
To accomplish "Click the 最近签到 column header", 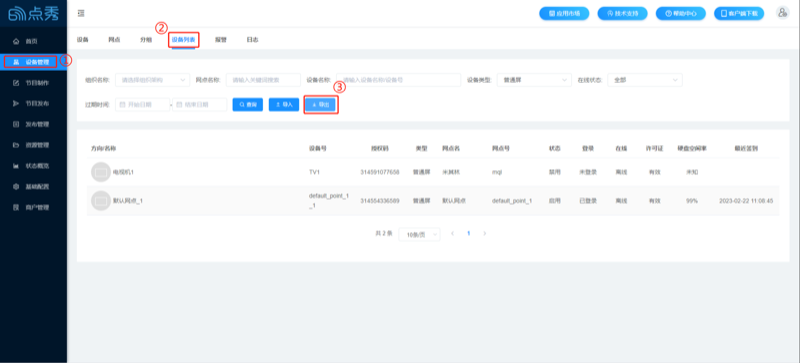I will [x=746, y=149].
